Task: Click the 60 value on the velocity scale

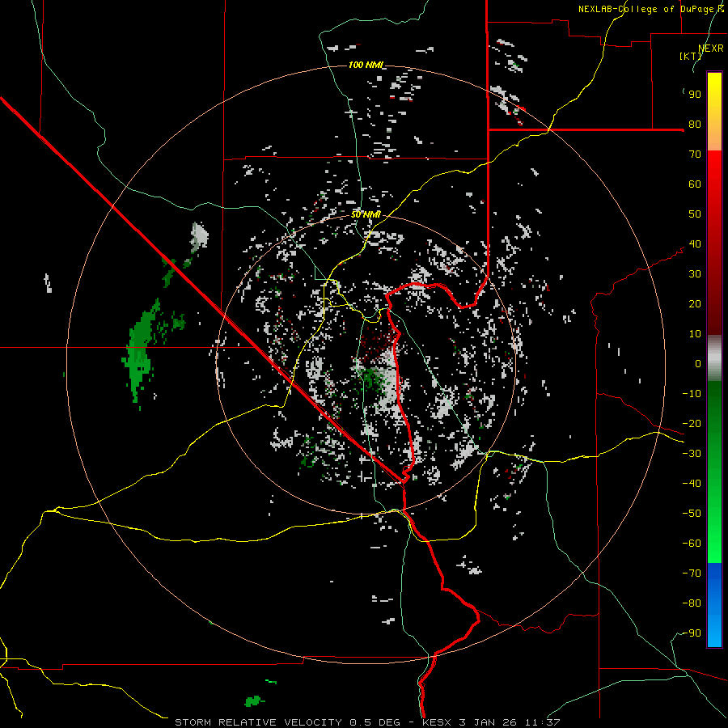Action: coord(695,184)
